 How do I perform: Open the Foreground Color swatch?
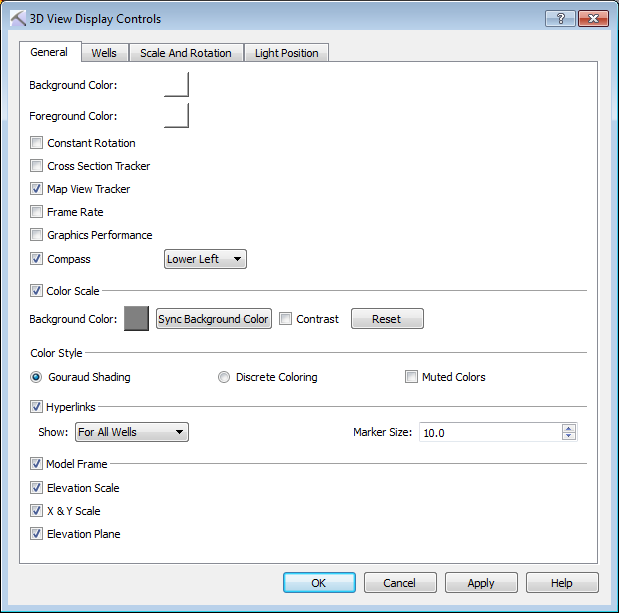click(176, 116)
